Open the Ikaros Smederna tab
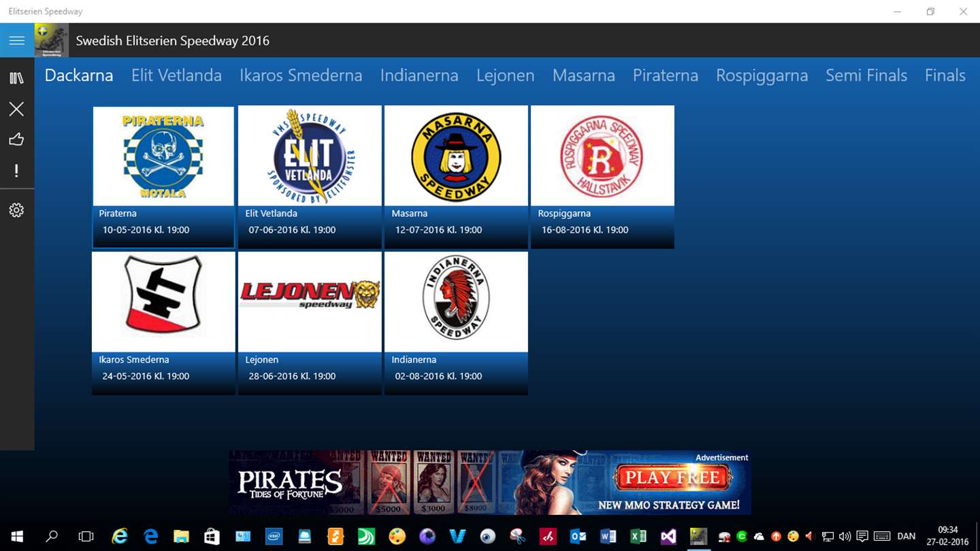Image resolution: width=980 pixels, height=551 pixels. (x=301, y=76)
